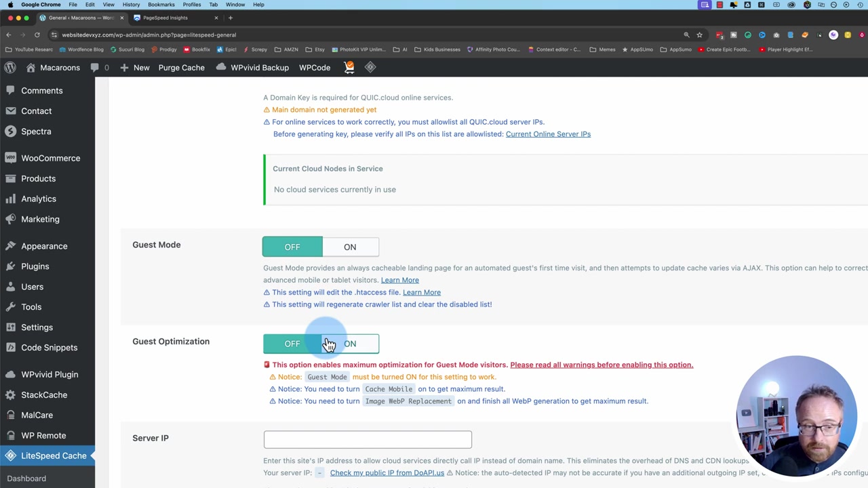The image size is (868, 488).
Task: Click Learn More beside the .htaccess notice
Action: click(422, 292)
